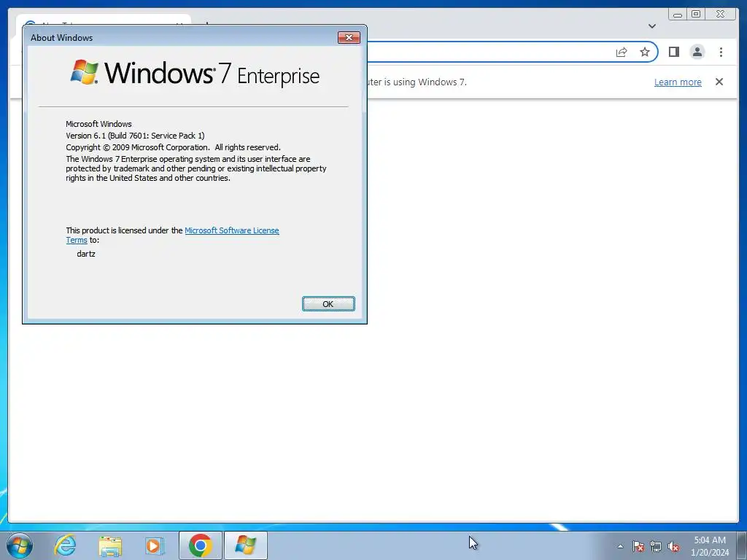Open the clock showing 5:04 AM
The height and width of the screenshot is (560, 747).
click(x=710, y=546)
